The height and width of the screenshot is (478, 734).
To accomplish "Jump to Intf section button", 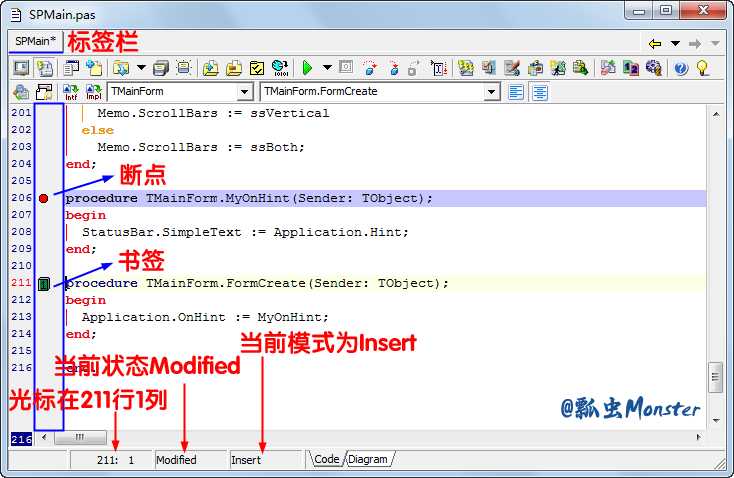I will (71, 92).
